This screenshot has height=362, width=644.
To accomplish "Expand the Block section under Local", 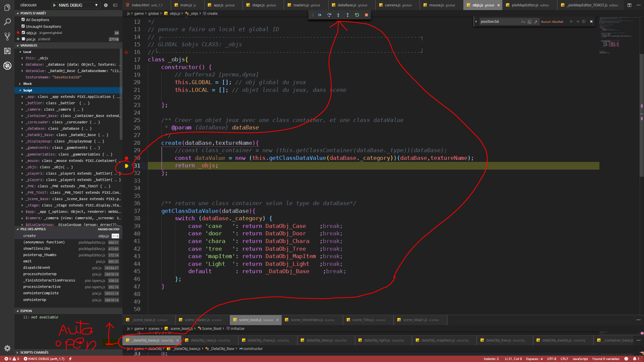I will coord(20,83).
